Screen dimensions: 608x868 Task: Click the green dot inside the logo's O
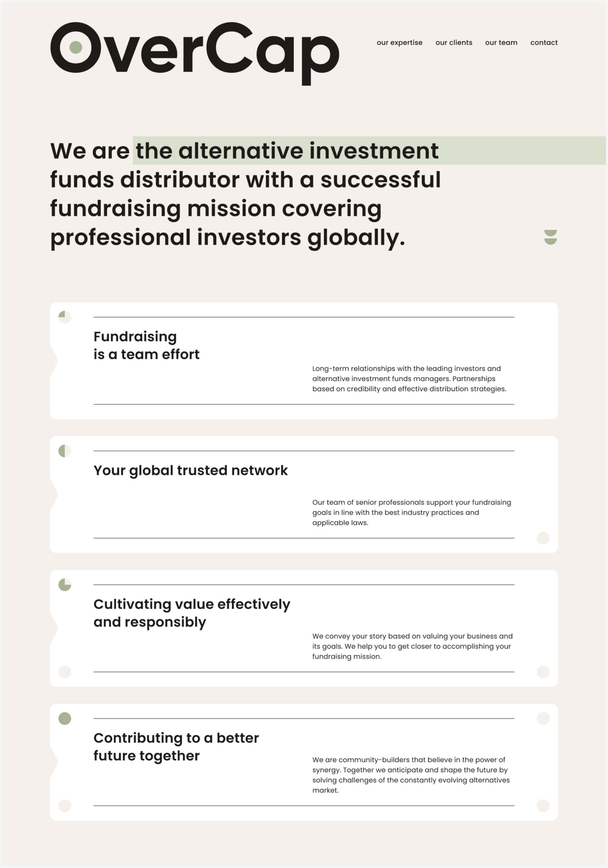tap(76, 48)
